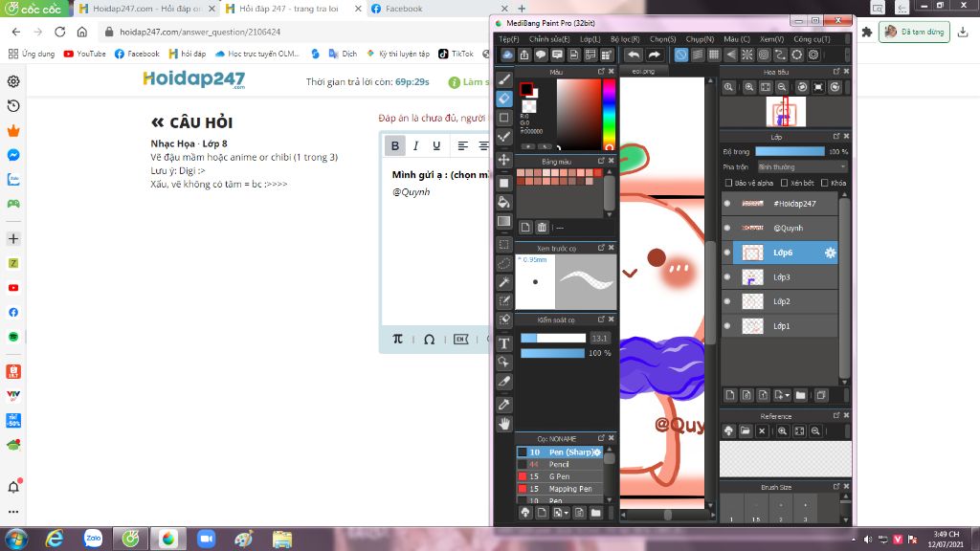Select the Gradient tool

(x=504, y=221)
